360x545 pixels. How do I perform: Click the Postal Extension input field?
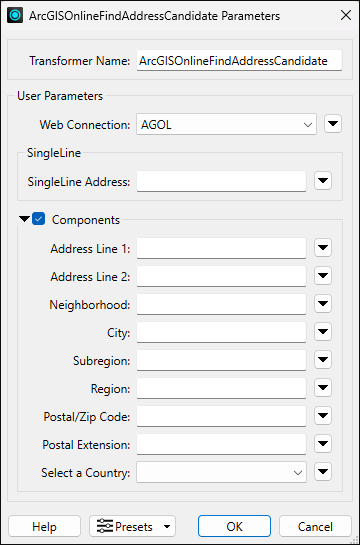221,445
